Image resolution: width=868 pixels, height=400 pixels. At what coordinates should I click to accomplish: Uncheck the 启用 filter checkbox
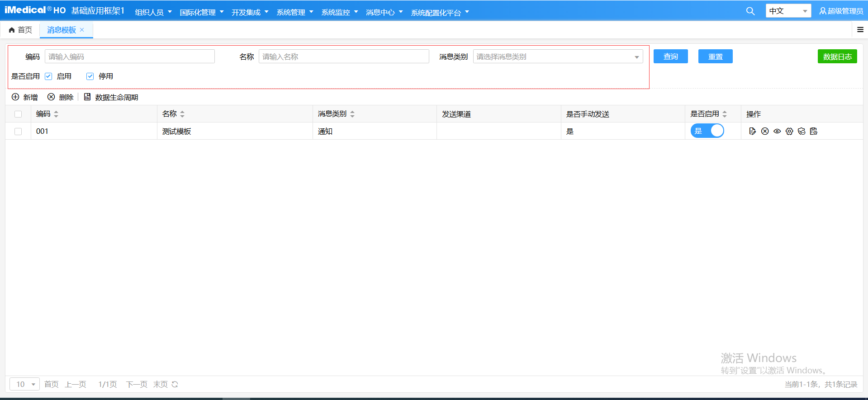coord(49,76)
